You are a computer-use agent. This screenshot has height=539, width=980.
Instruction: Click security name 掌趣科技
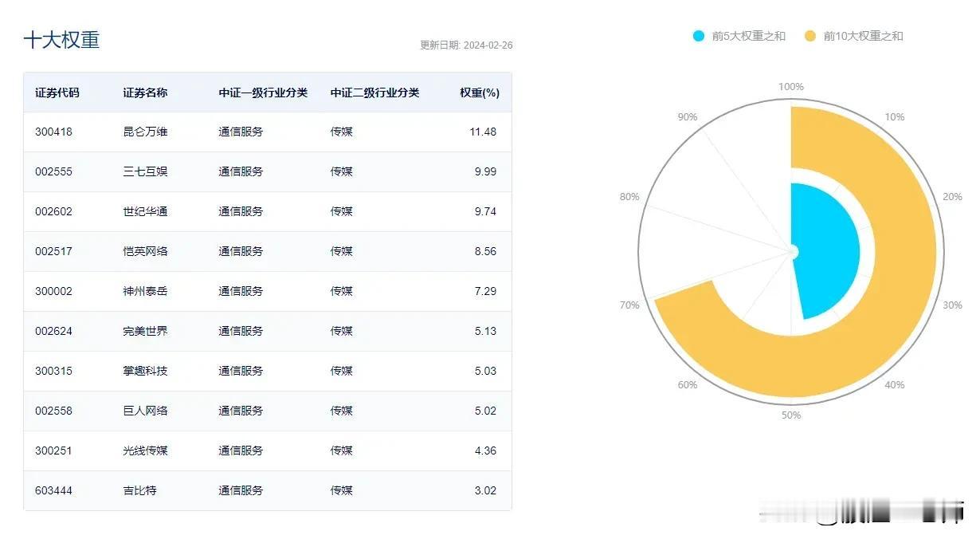point(145,371)
